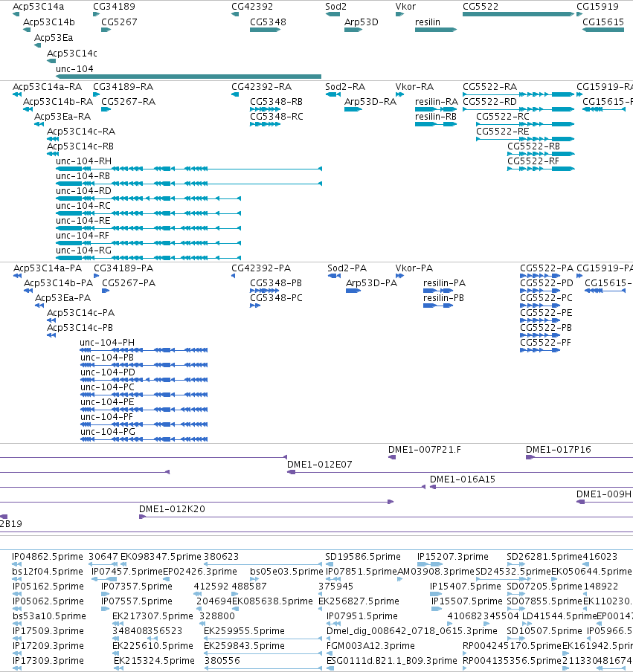Screen dimensions: 633x672
Task: Click the Sod2 gene label
Action: pos(335,7)
